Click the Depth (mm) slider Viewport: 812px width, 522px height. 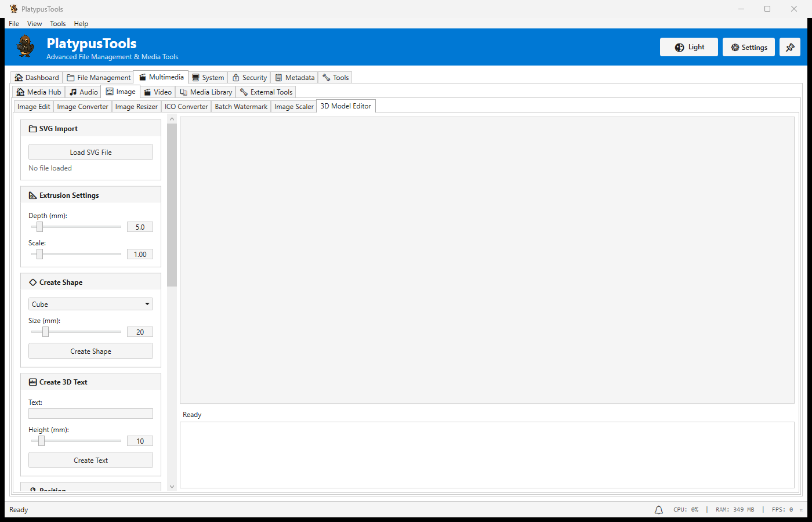click(x=76, y=227)
